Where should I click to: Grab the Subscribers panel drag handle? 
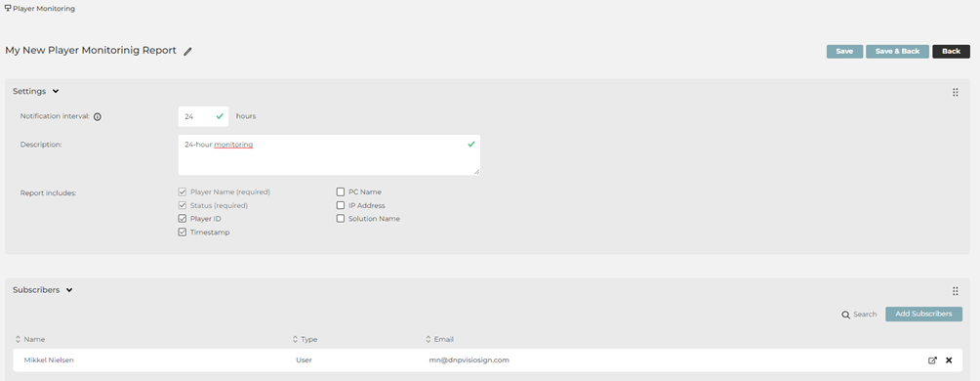[x=955, y=291]
